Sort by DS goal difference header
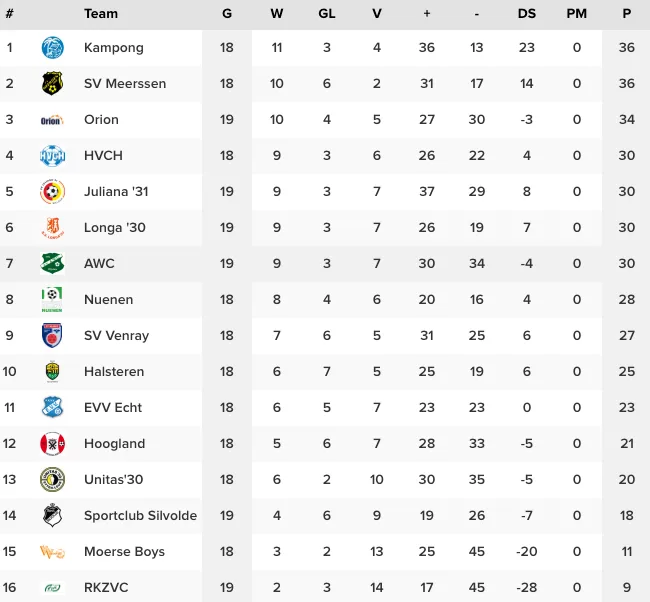The image size is (650, 602). (526, 14)
